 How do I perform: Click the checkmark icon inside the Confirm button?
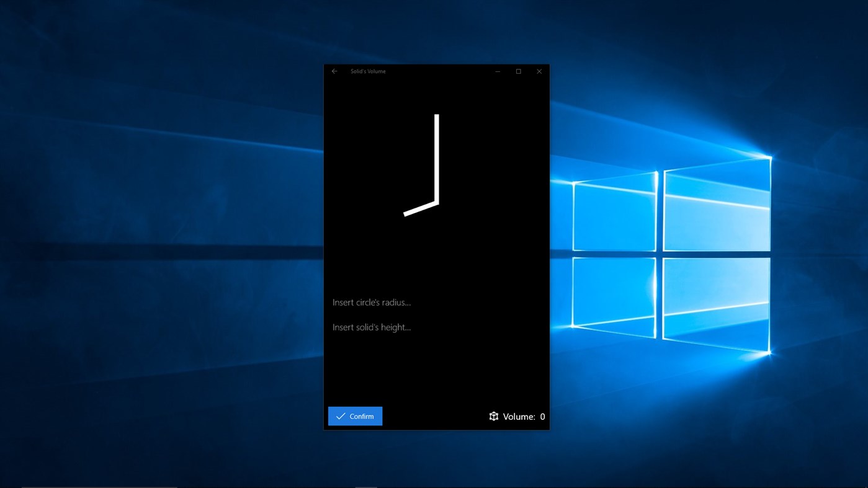(x=340, y=416)
